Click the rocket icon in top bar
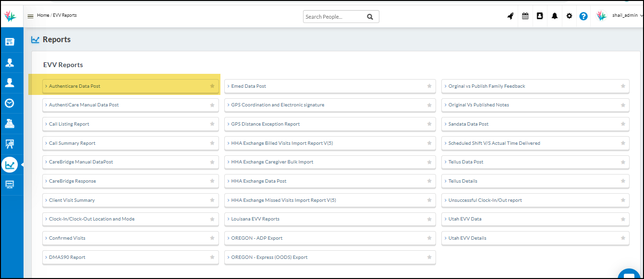644x279 pixels. 510,16
